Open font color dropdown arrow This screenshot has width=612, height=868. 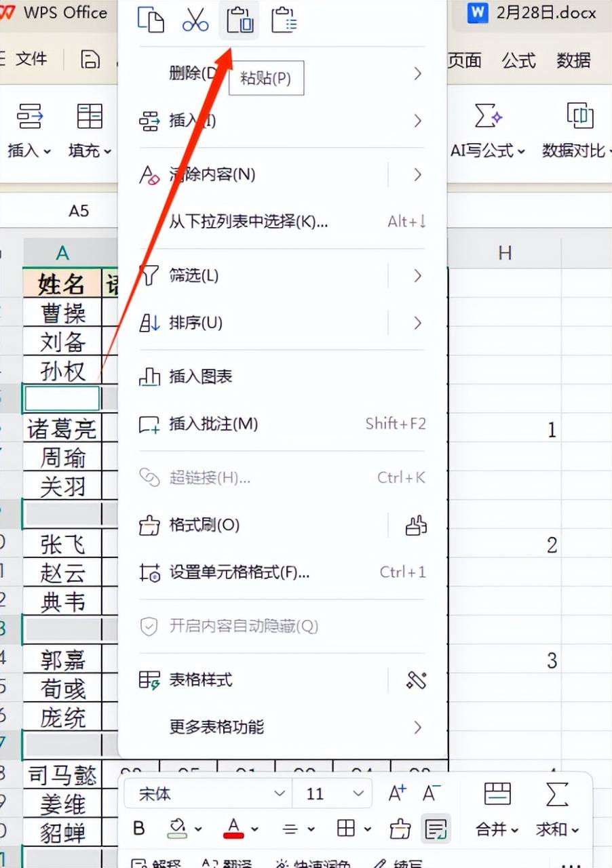(255, 829)
